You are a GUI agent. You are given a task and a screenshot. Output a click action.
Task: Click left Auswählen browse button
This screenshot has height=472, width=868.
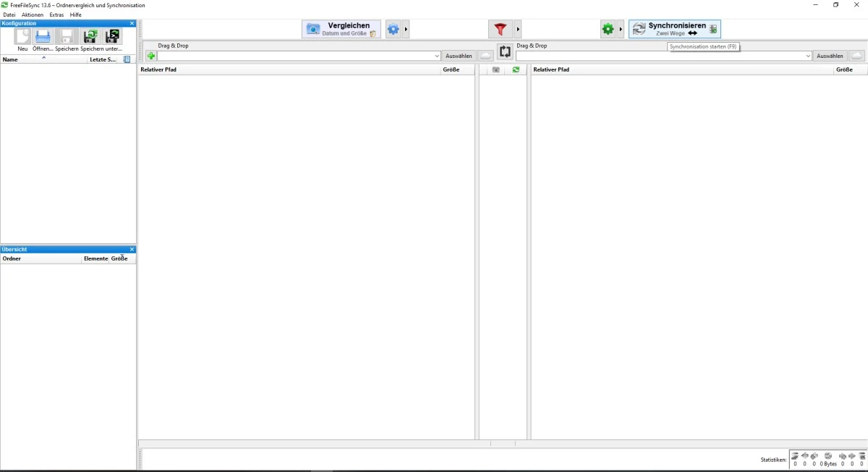pos(459,56)
